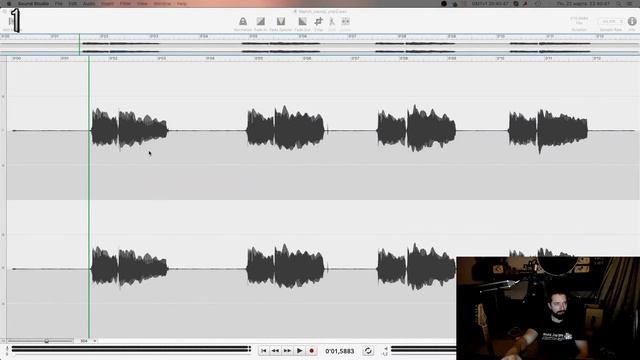
Task: Click the macOS menu bar clock
Action: 583,3
